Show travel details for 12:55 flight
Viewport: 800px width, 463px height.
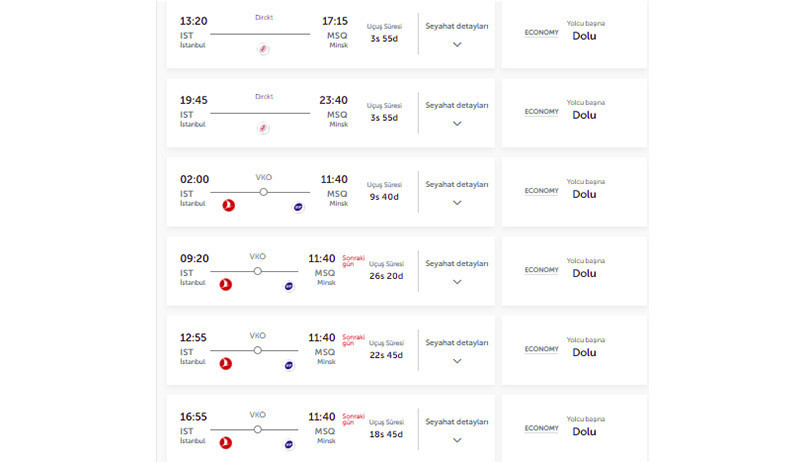point(457,351)
